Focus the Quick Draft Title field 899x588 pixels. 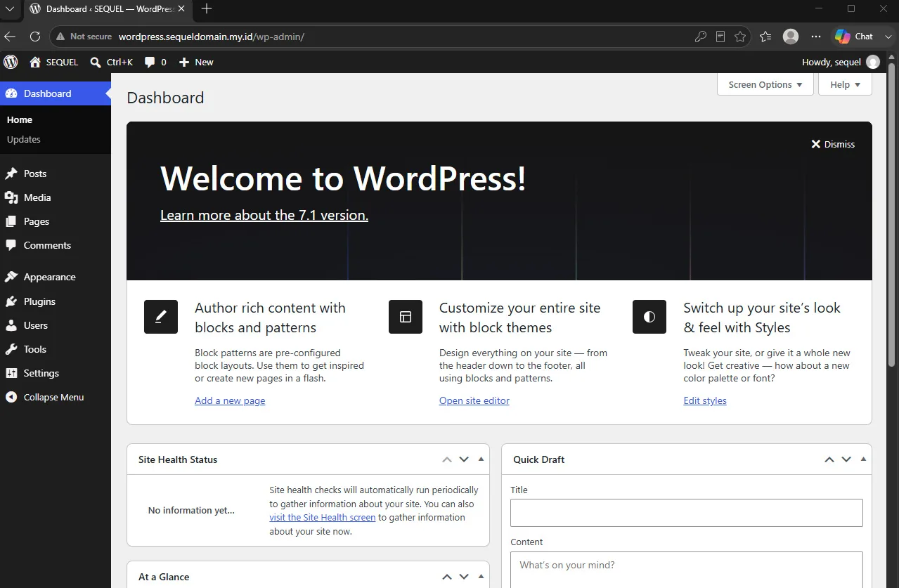pyautogui.click(x=687, y=513)
